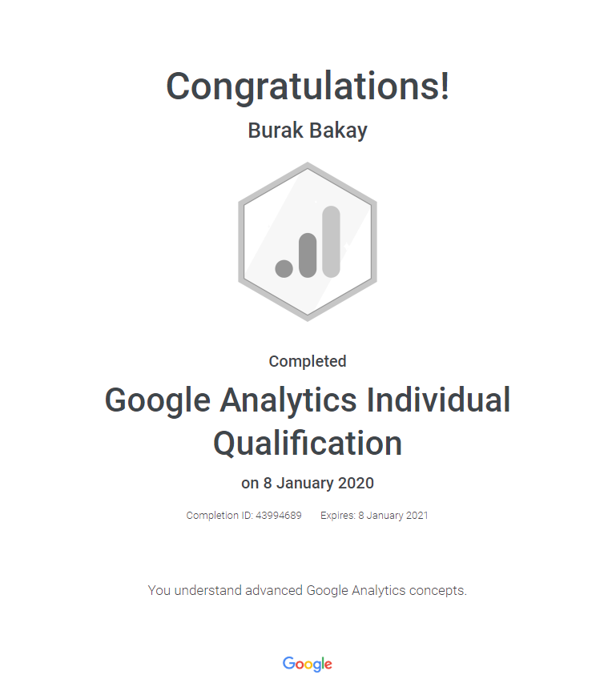616x679 pixels.
Task: Click the tallest bar of Analytics logo
Action: tap(331, 242)
